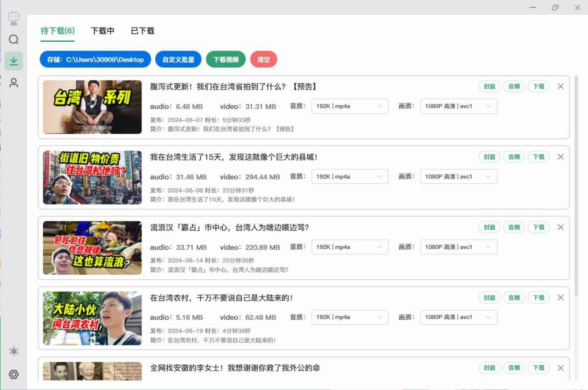
Task: Click storage path button C:\Users\30909\Desktop
Action: (95, 59)
